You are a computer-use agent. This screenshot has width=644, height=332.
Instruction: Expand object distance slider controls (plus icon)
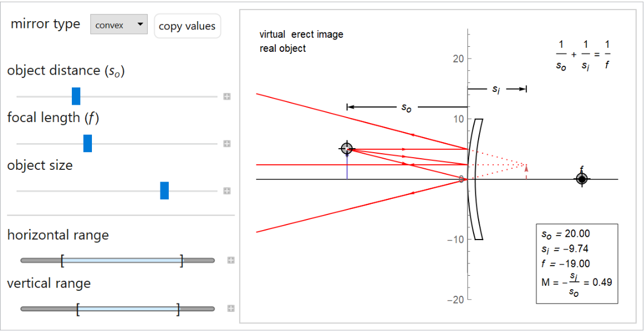[227, 97]
